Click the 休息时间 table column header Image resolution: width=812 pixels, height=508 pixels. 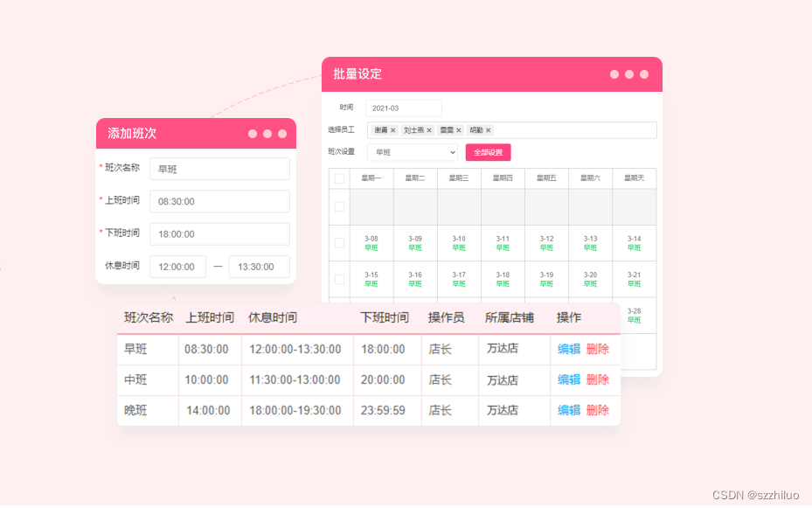point(273,317)
